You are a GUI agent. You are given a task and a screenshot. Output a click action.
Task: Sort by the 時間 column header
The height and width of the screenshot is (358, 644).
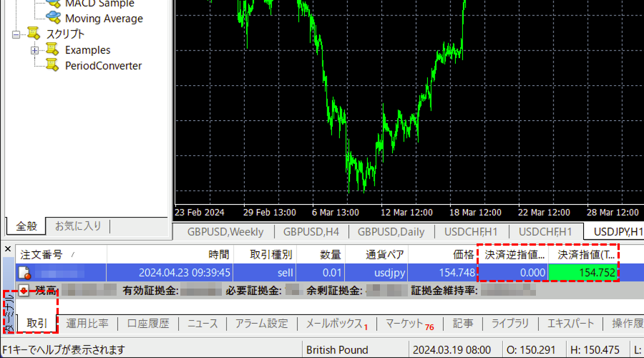170,255
